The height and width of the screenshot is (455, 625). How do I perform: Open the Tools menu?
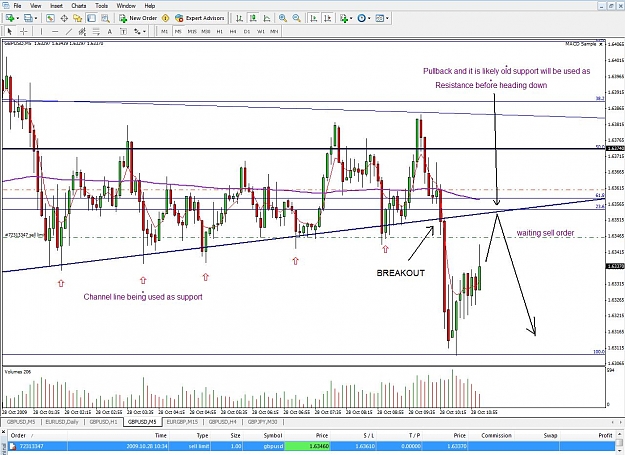[101, 6]
